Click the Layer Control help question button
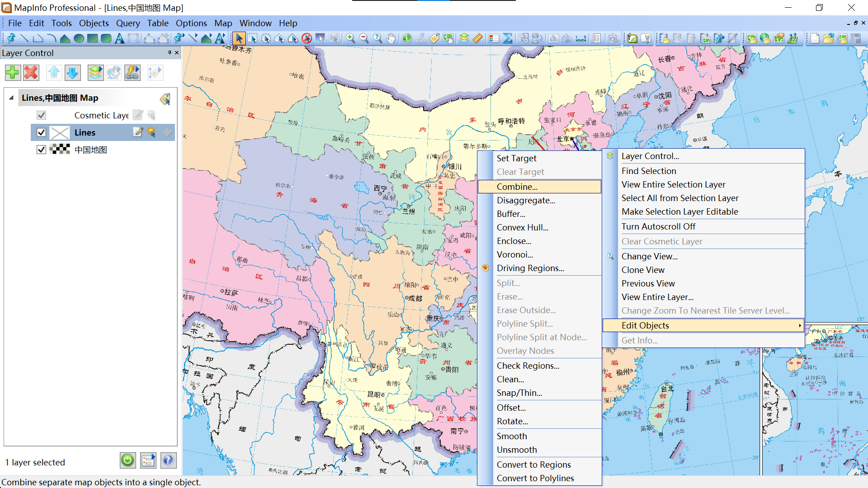The image size is (868, 488). (x=168, y=460)
